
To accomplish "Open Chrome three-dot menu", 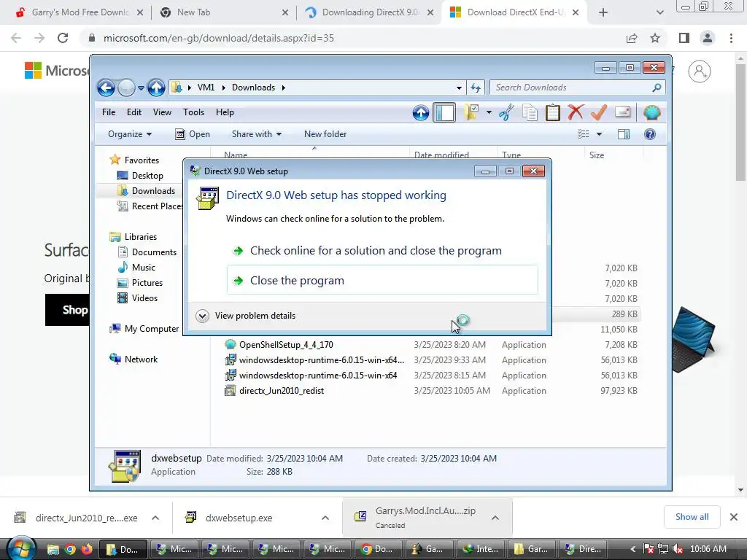I will 731,38.
